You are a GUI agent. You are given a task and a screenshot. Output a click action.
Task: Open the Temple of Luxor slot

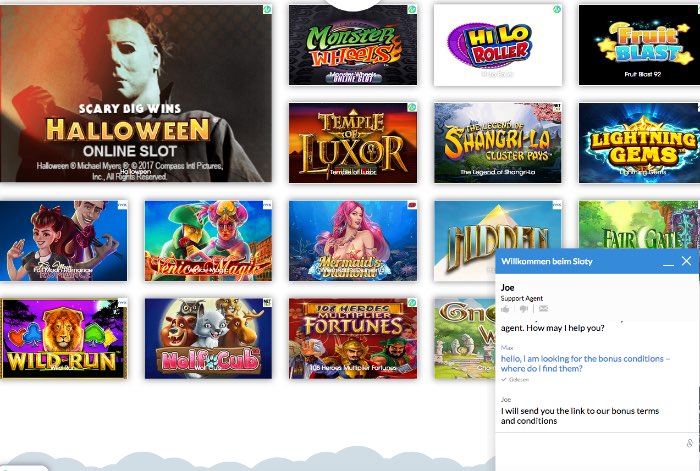tap(353, 143)
